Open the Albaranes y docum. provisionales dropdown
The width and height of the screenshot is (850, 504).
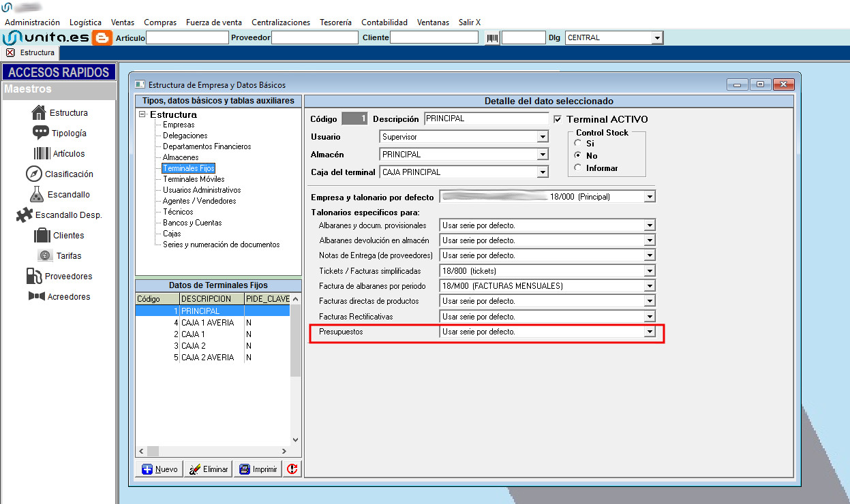pos(650,225)
